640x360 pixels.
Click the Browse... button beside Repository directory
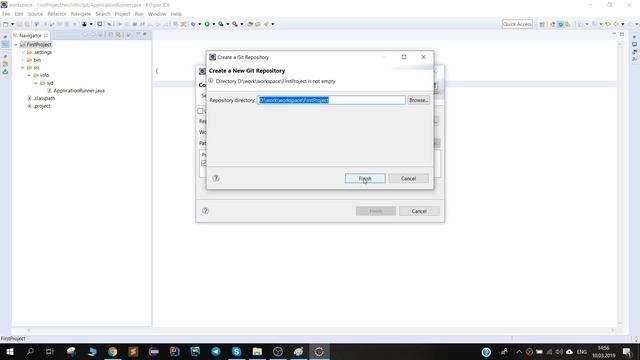[x=418, y=100]
